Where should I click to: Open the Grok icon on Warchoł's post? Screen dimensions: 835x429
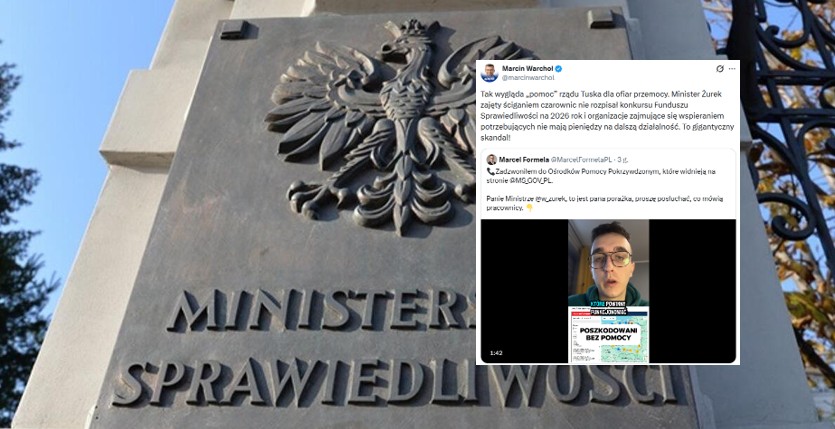click(x=719, y=69)
